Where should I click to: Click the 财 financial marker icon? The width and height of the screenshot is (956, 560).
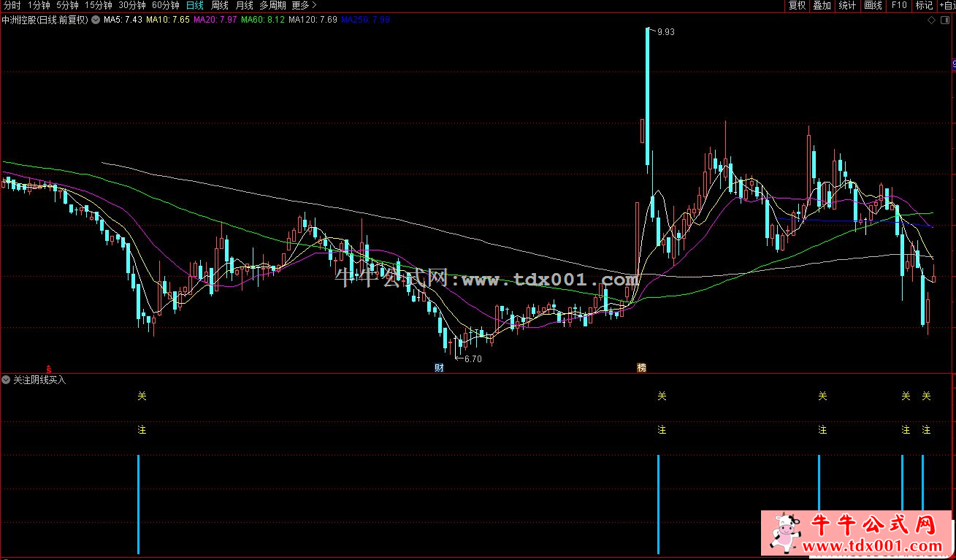point(439,367)
